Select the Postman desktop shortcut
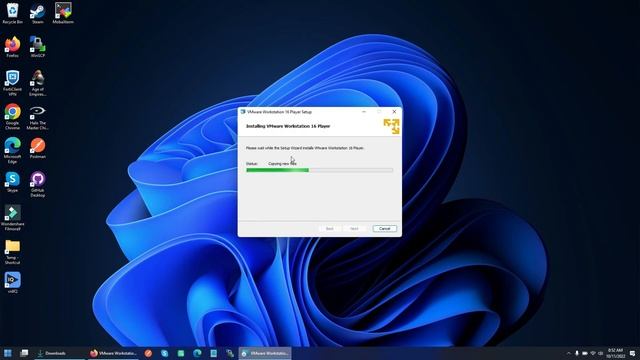640x360 pixels. (38, 148)
